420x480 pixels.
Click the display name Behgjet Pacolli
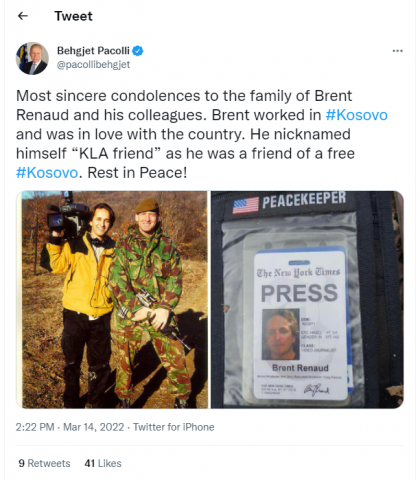[93, 51]
